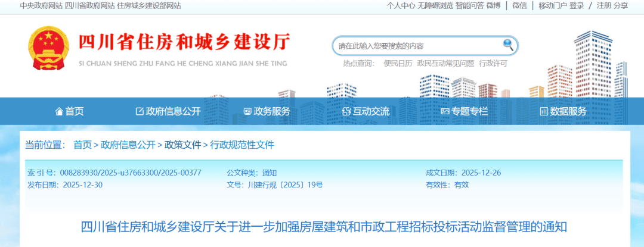Viewport: 644px width, 247px height.
Task: Click 行政许可 hot search link
Action: (x=493, y=63)
